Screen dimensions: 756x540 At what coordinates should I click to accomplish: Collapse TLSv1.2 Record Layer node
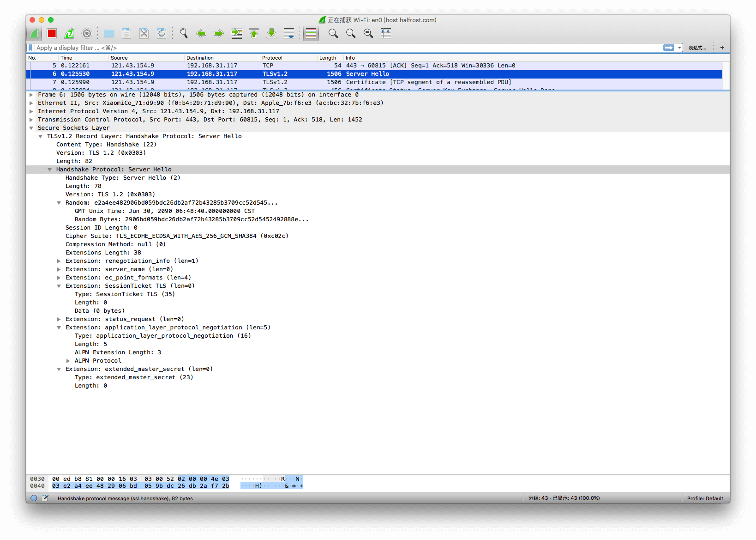[41, 136]
